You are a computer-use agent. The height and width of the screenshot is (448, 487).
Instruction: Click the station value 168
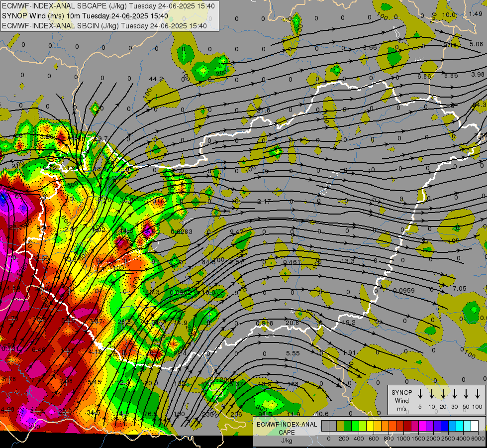tap(293, 384)
